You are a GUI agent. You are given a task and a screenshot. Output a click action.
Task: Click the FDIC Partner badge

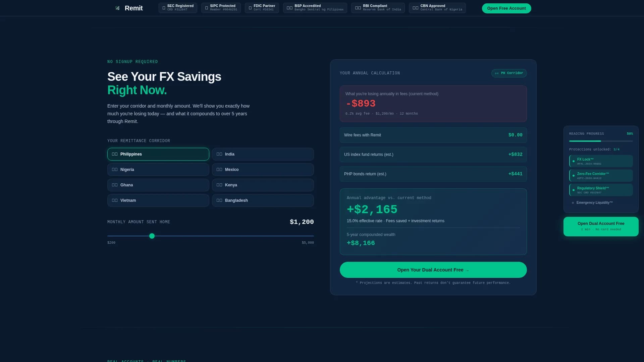pos(262,8)
